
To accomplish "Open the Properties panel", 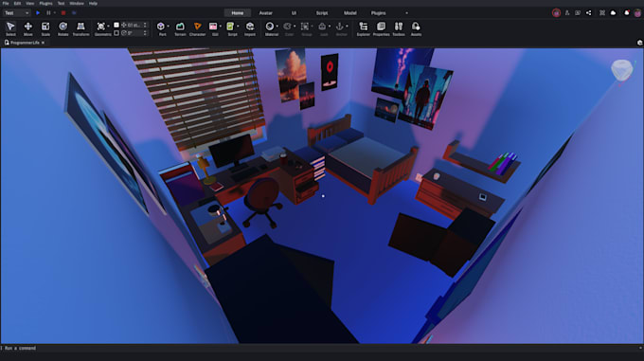I will pyautogui.click(x=381, y=28).
